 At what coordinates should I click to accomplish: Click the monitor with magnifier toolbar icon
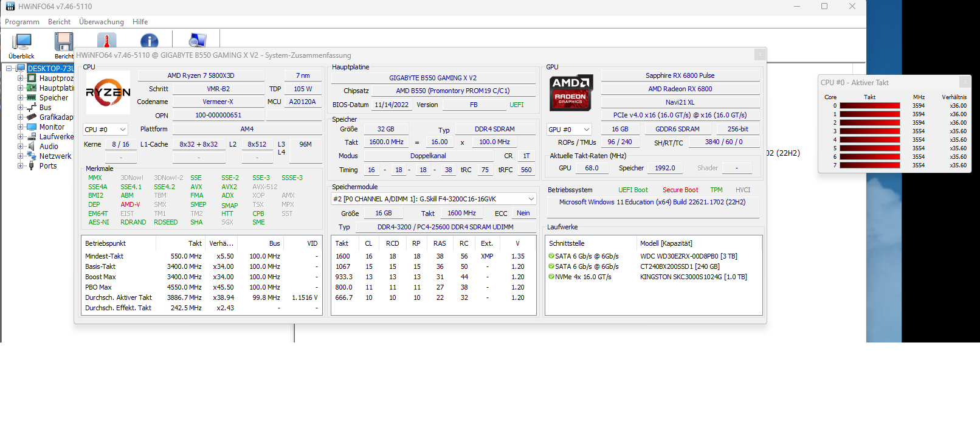coord(198,41)
